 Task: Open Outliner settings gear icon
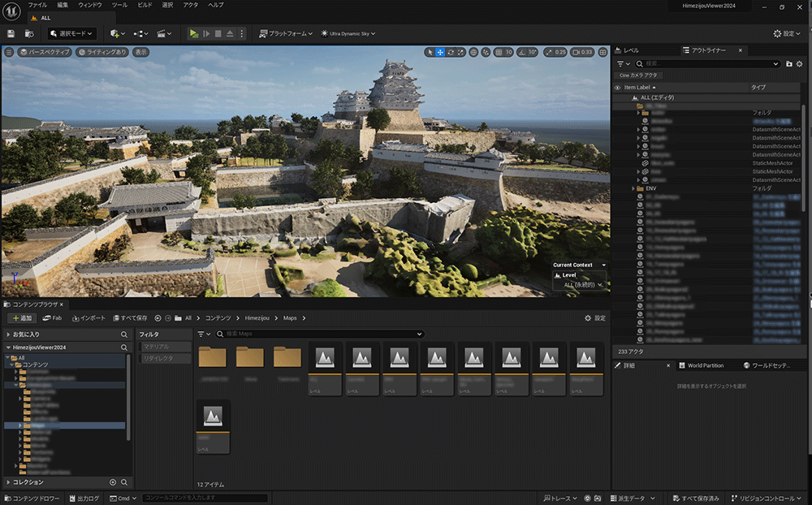(x=800, y=63)
